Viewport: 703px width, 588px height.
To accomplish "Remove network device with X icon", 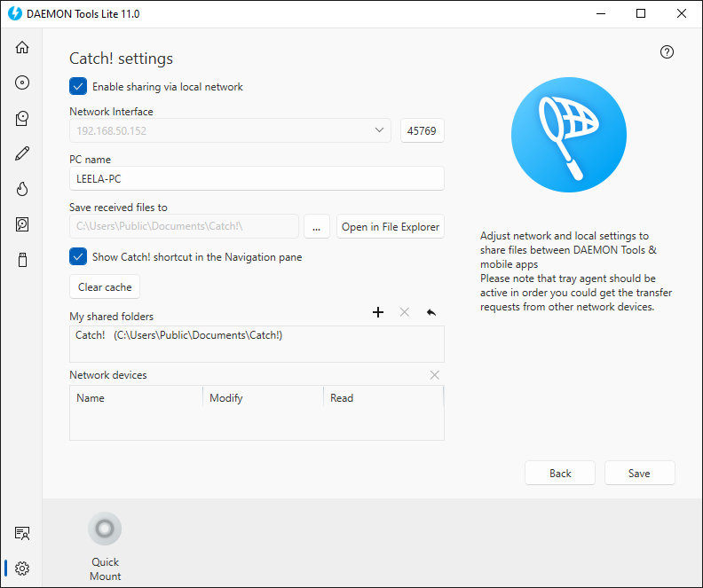I will point(434,375).
